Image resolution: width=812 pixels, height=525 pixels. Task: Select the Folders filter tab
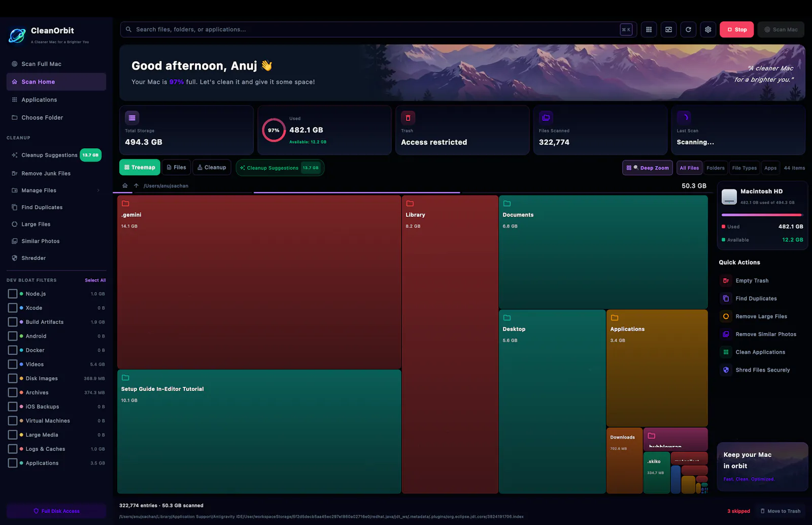coord(716,168)
